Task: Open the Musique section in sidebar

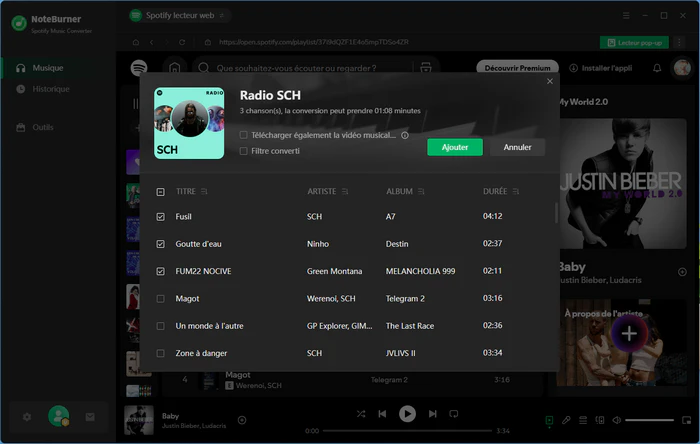Action: [x=58, y=68]
